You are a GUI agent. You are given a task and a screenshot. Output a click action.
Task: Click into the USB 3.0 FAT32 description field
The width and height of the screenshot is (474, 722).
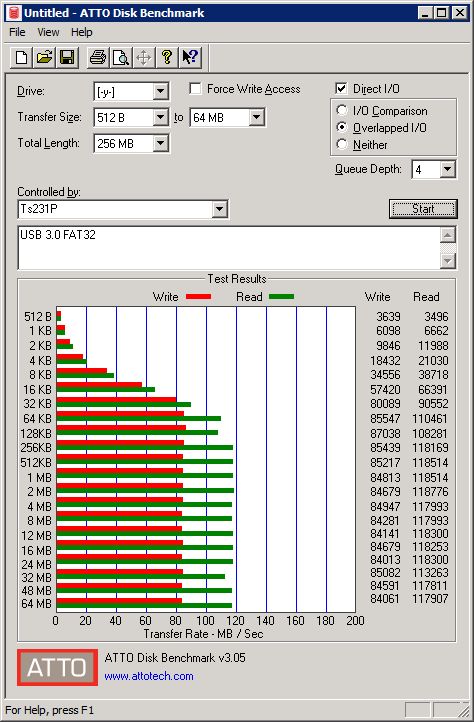(x=229, y=248)
